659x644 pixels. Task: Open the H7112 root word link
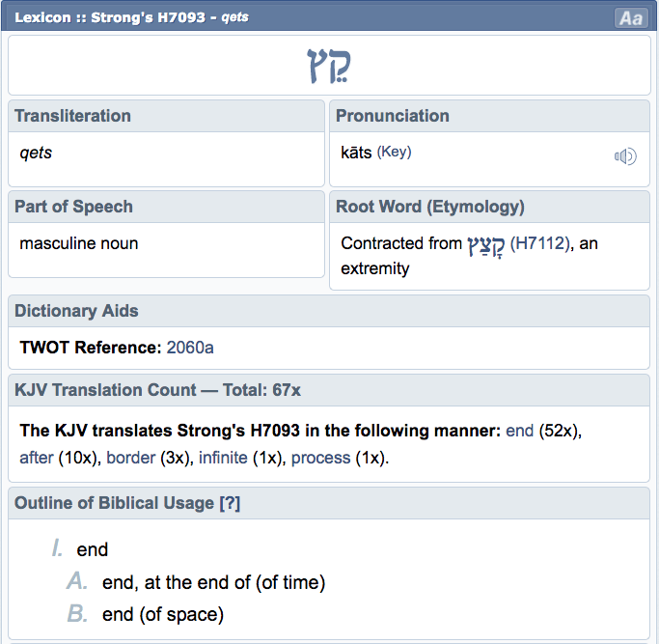click(x=539, y=244)
